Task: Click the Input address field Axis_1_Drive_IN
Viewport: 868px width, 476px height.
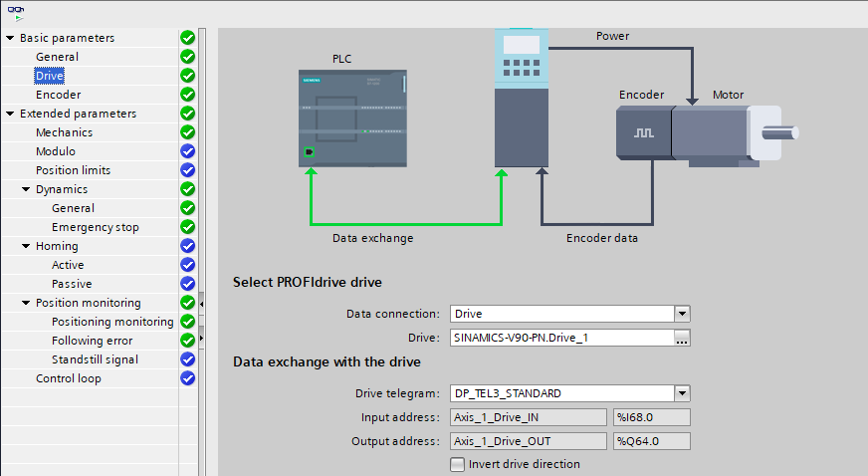Action: point(529,417)
